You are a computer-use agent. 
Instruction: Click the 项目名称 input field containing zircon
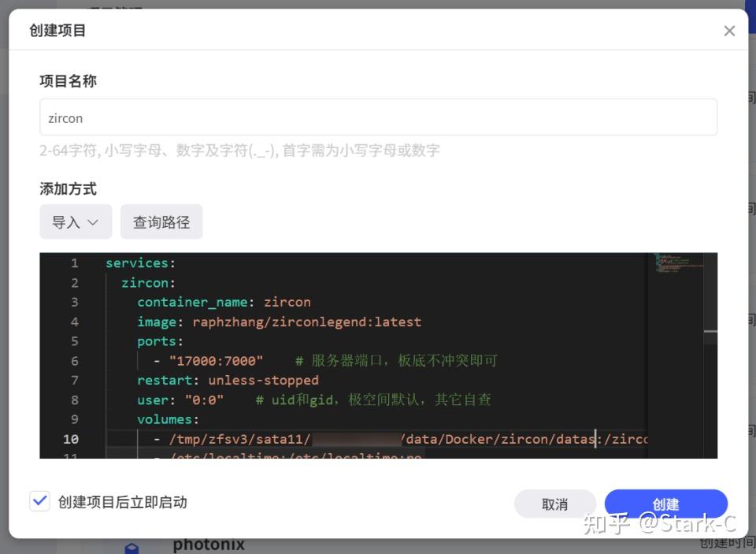pyautogui.click(x=378, y=117)
